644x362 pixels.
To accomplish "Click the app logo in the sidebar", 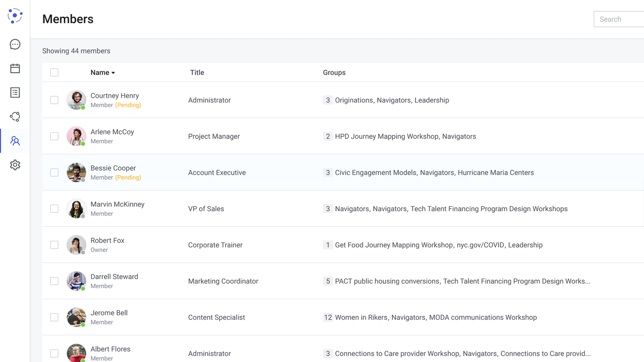I will pyautogui.click(x=15, y=16).
